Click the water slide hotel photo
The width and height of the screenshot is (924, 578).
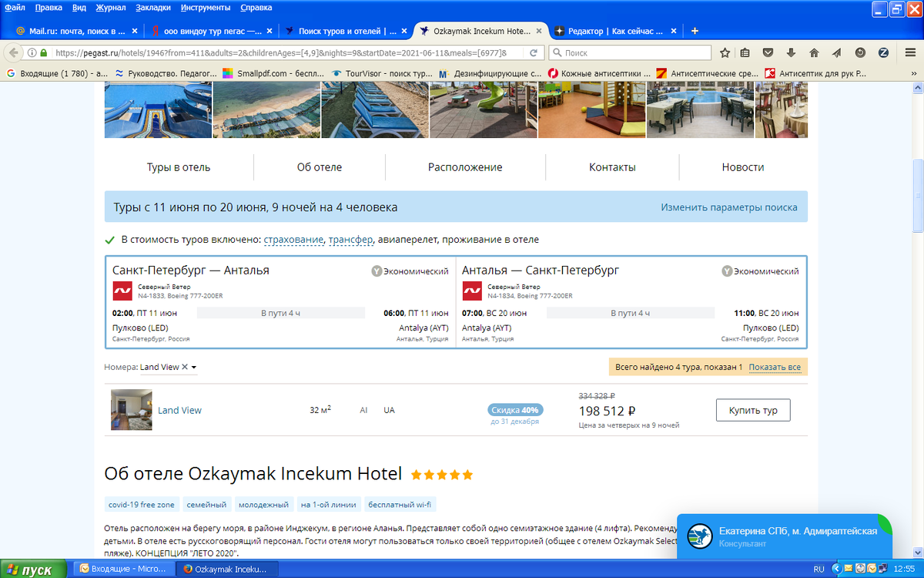[158, 110]
